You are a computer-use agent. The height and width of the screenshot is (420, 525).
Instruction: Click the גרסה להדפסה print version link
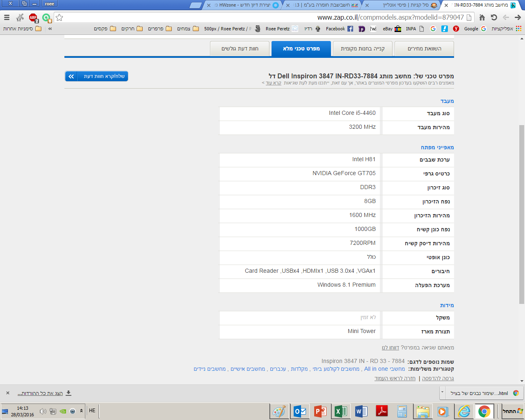click(438, 378)
